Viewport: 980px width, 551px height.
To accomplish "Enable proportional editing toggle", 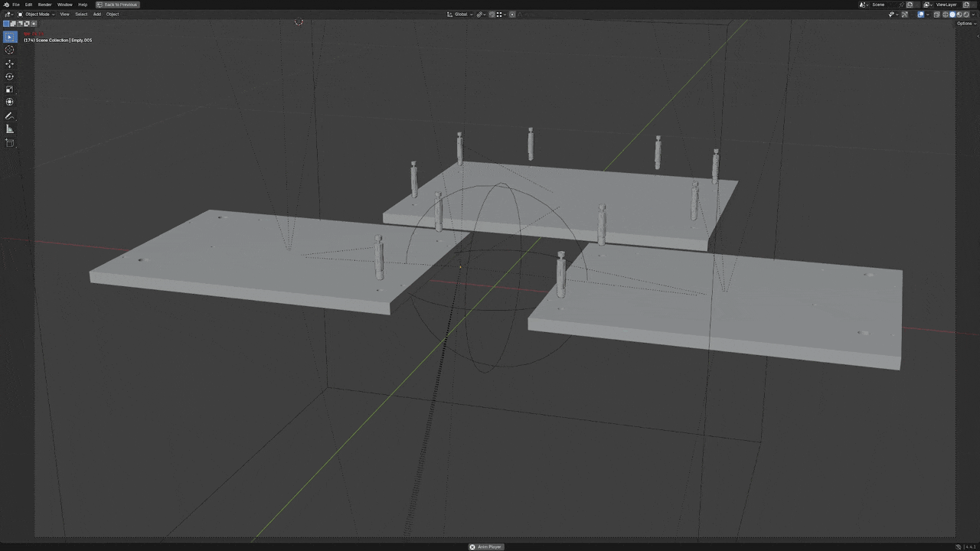I will tap(512, 15).
